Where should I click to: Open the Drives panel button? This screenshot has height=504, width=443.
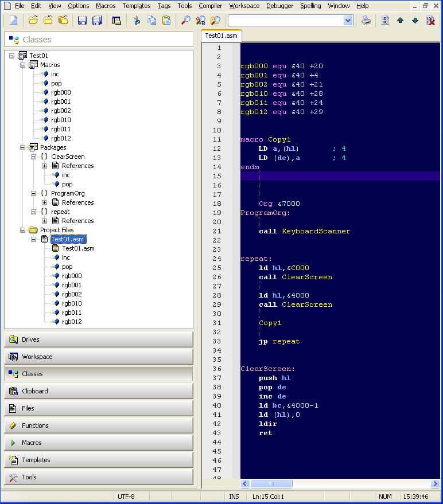click(99, 339)
